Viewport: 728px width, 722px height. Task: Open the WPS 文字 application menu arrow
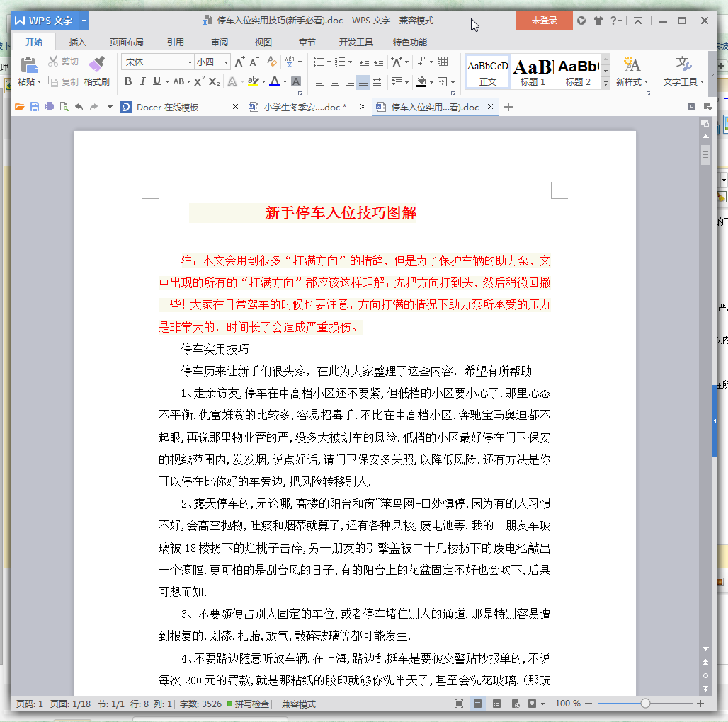(84, 21)
